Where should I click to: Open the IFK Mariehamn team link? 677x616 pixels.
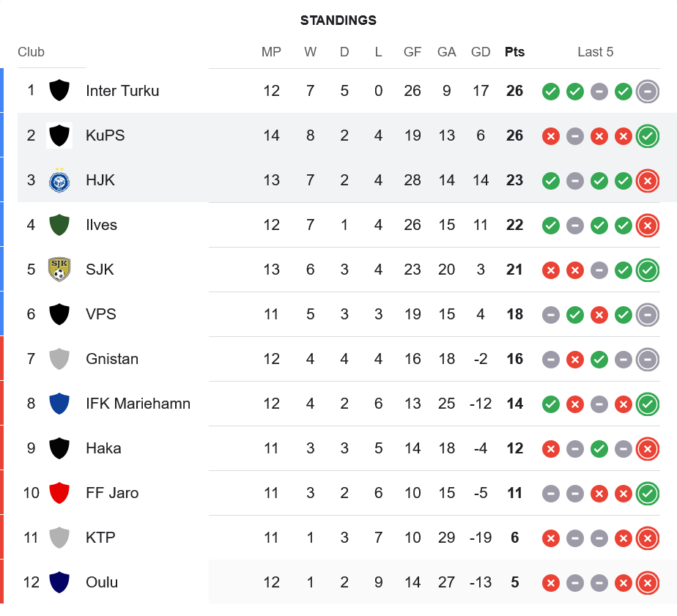138,404
